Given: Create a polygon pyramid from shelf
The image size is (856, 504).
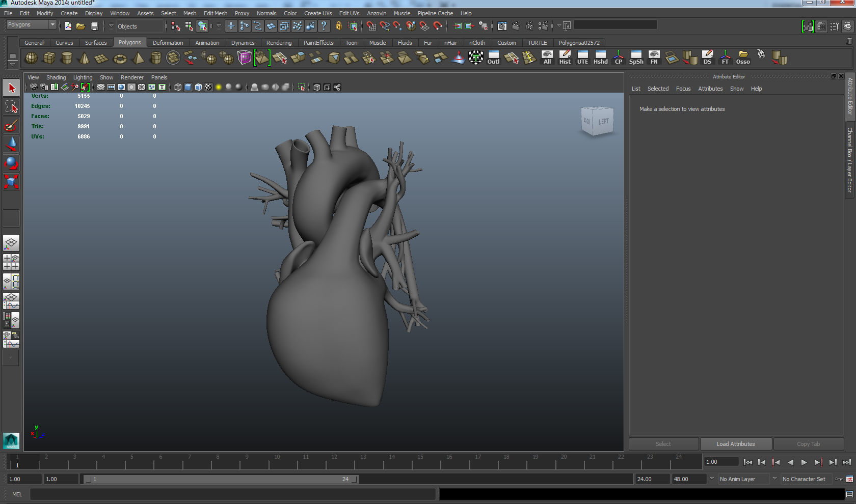Looking at the screenshot, I should 138,58.
